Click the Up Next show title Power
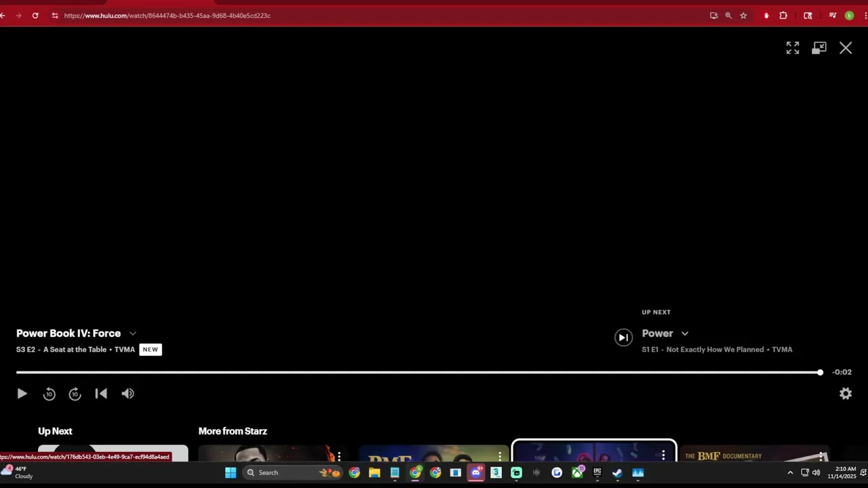The image size is (868, 488). click(x=658, y=333)
